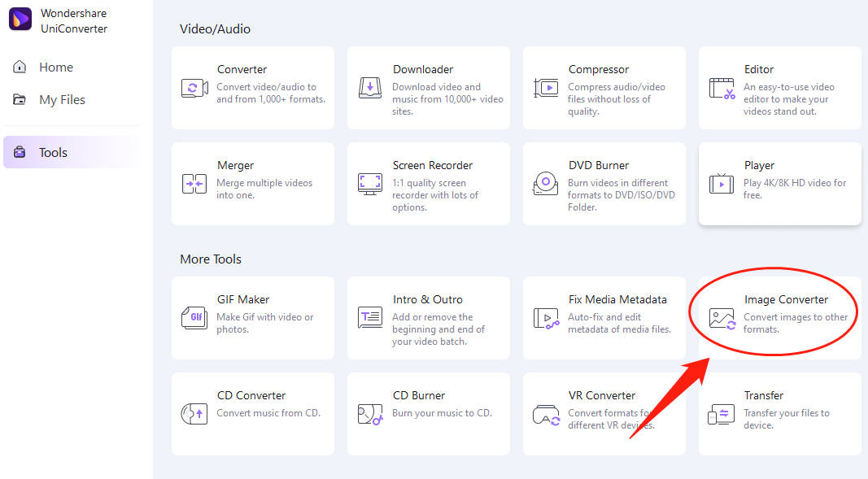This screenshot has width=868, height=479.
Task: Open the Image Converter icon
Action: click(x=722, y=318)
